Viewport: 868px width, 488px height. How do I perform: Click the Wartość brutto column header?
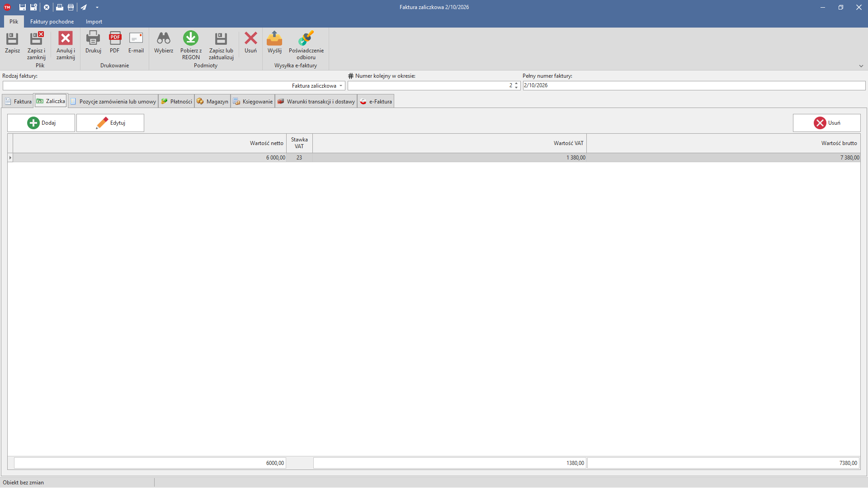pos(723,143)
